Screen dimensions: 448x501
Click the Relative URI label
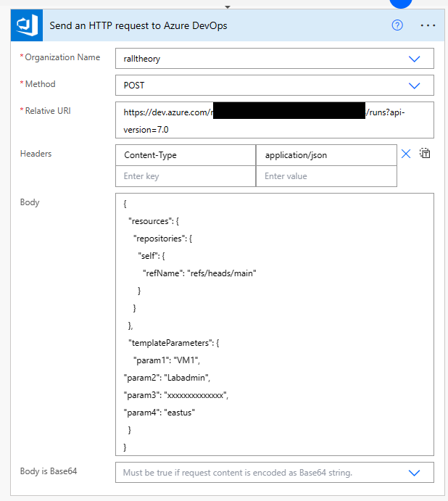[x=48, y=111]
